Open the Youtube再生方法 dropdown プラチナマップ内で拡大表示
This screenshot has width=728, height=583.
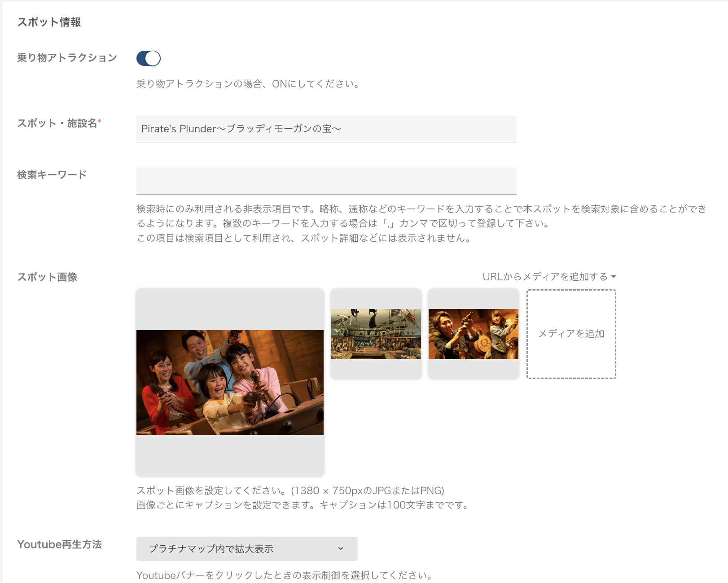pyautogui.click(x=247, y=549)
